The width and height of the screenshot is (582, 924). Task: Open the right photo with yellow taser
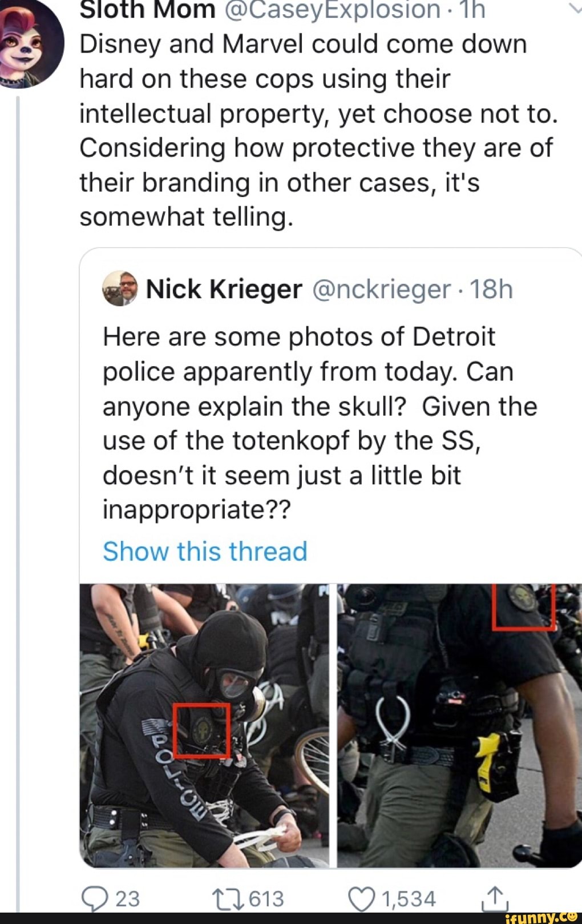pos(459,725)
